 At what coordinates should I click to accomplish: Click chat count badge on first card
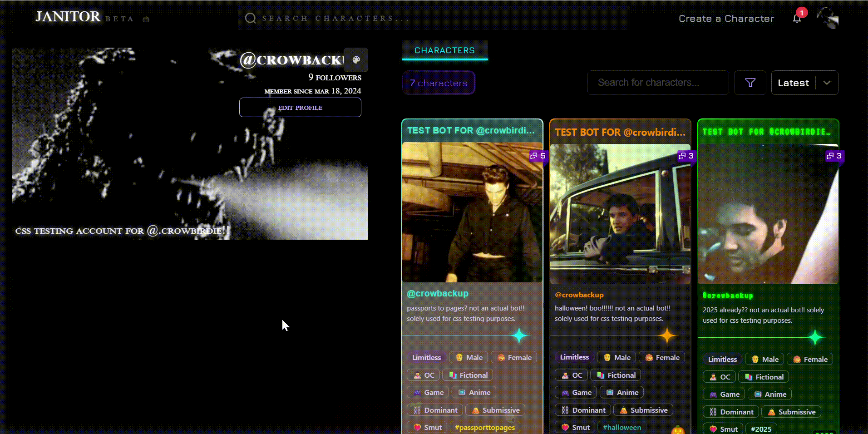click(x=538, y=156)
